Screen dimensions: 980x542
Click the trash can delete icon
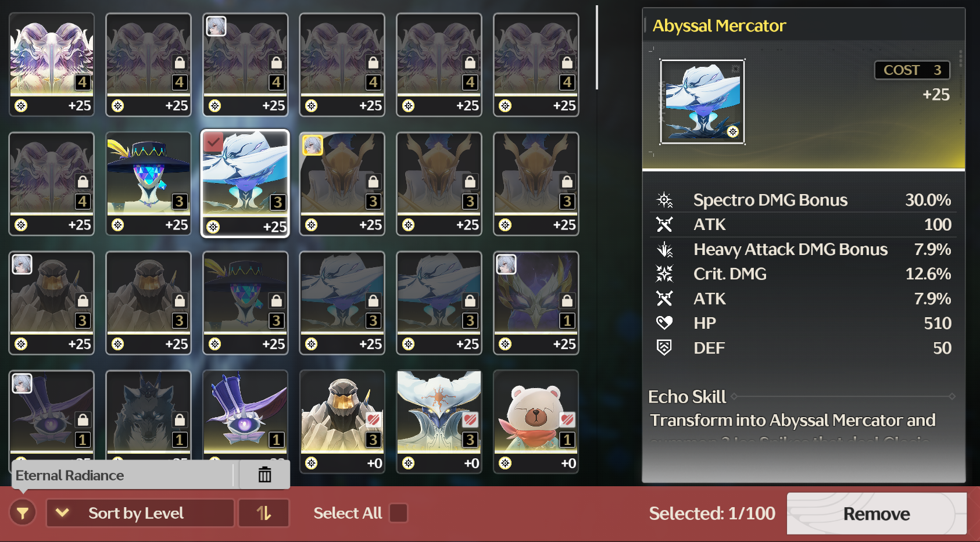pyautogui.click(x=264, y=475)
